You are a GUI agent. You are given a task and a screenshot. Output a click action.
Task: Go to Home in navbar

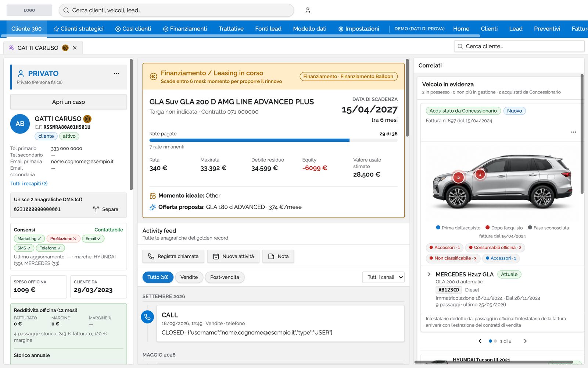(461, 29)
